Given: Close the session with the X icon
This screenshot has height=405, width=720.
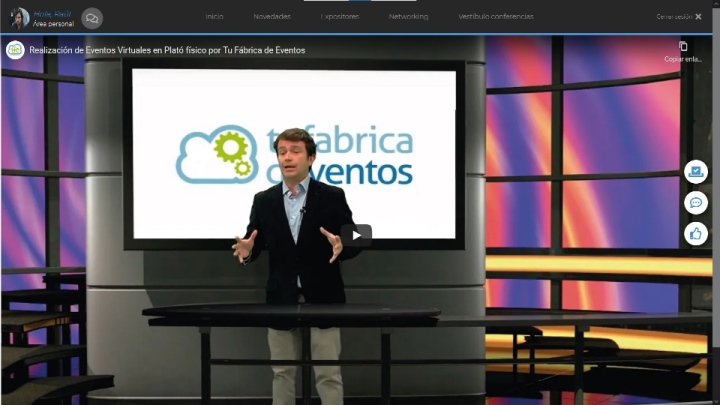Looking at the screenshot, I should click(698, 17).
